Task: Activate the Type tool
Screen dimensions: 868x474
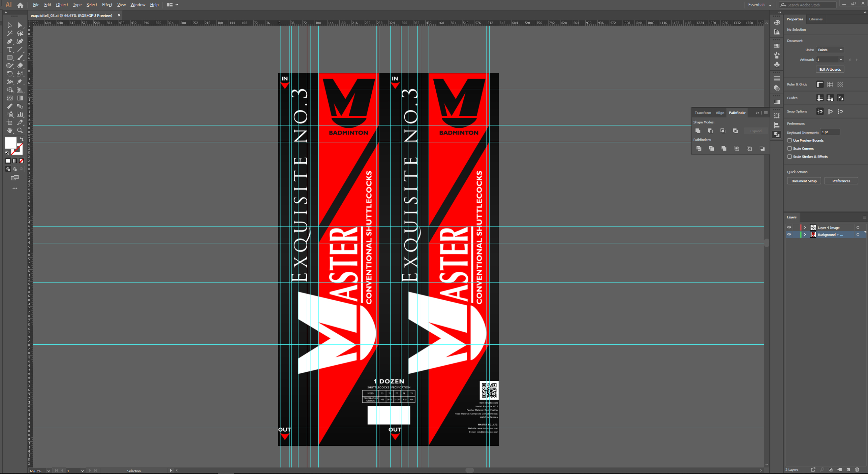Action: 10,49
